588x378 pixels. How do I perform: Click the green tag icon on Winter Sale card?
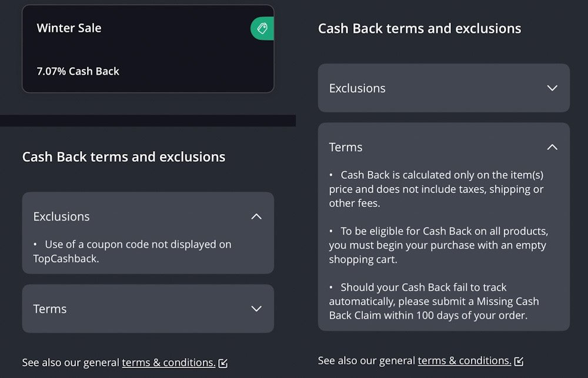[x=262, y=28]
